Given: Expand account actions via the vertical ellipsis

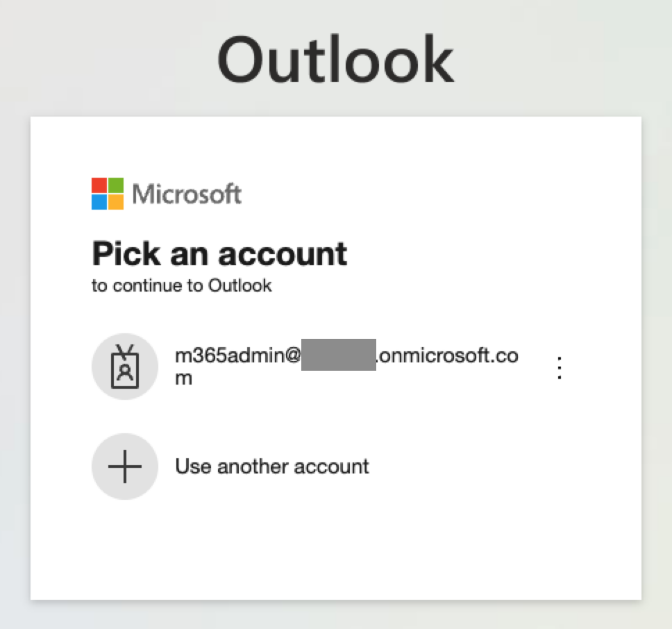Looking at the screenshot, I should pos(559,367).
